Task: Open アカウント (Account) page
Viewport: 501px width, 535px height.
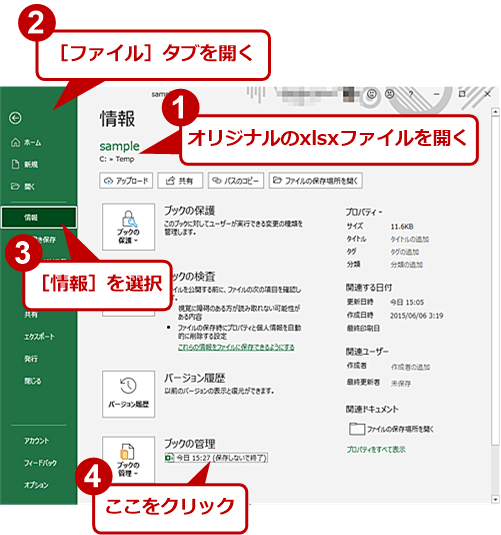Action: point(36,441)
